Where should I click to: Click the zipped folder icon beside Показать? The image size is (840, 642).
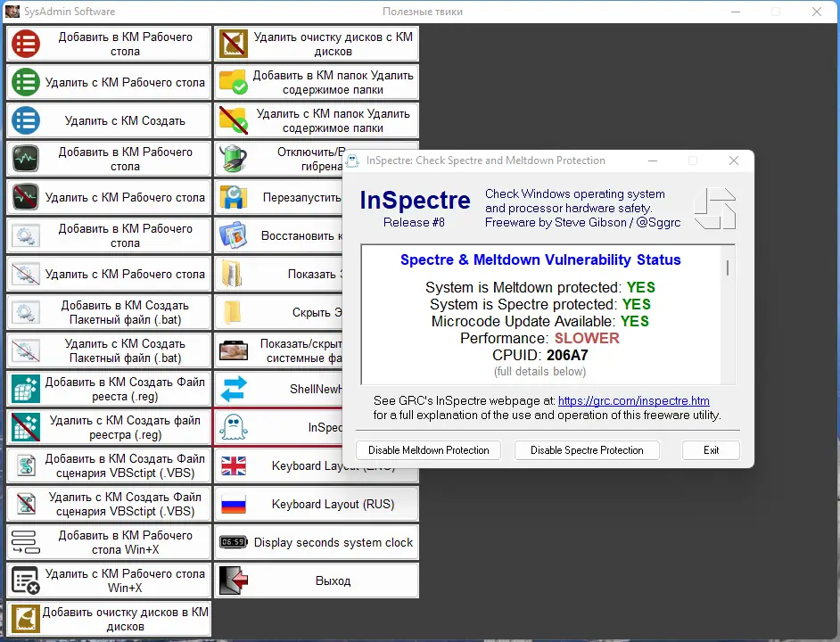pyautogui.click(x=233, y=274)
